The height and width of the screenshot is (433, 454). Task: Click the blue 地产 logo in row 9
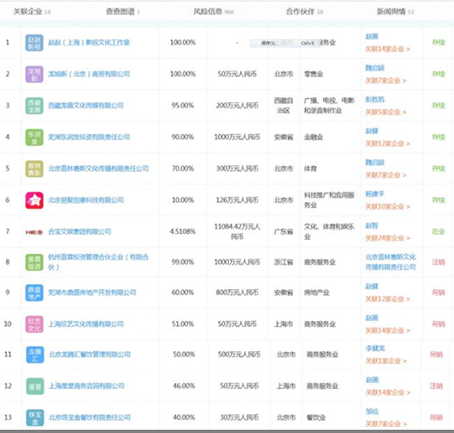coord(34,293)
